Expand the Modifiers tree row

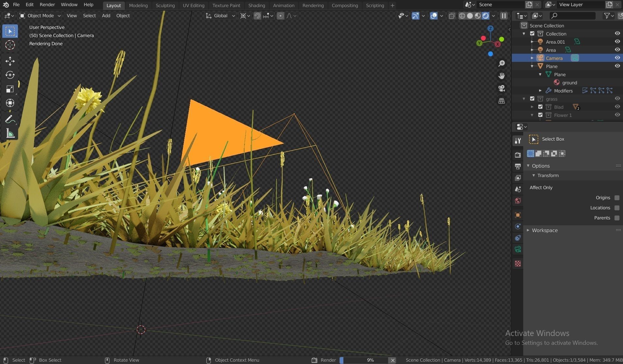click(x=540, y=91)
